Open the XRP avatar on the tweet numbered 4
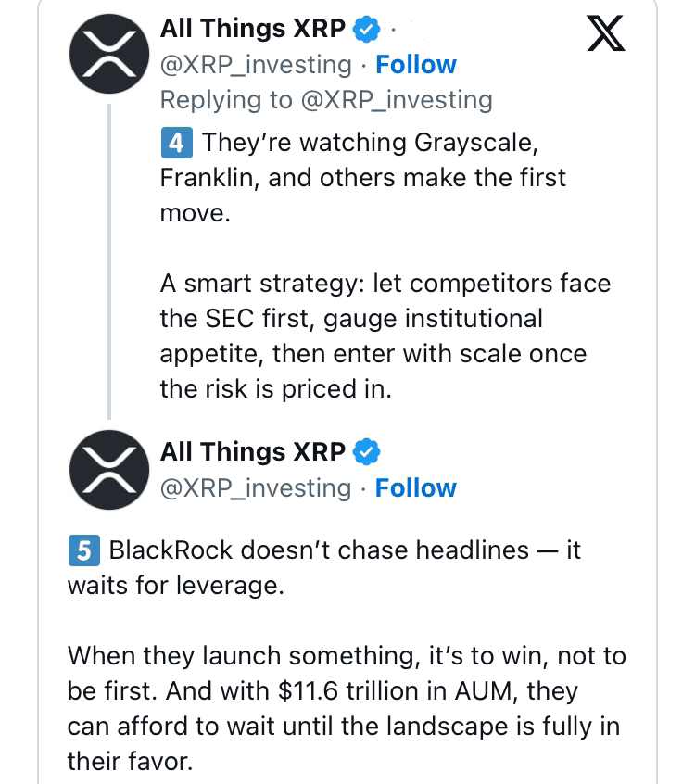 (x=108, y=51)
